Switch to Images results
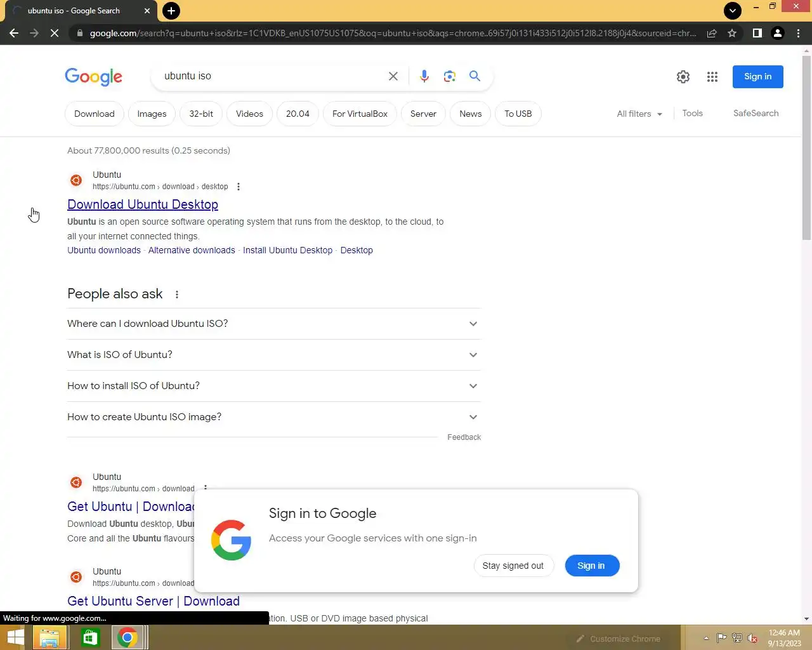The image size is (812, 650). pos(152,114)
